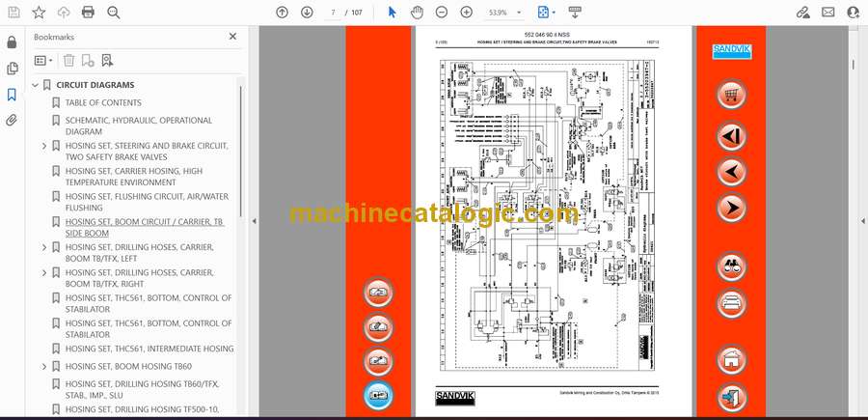Click the first page round button
The image size is (868, 420).
(x=731, y=136)
